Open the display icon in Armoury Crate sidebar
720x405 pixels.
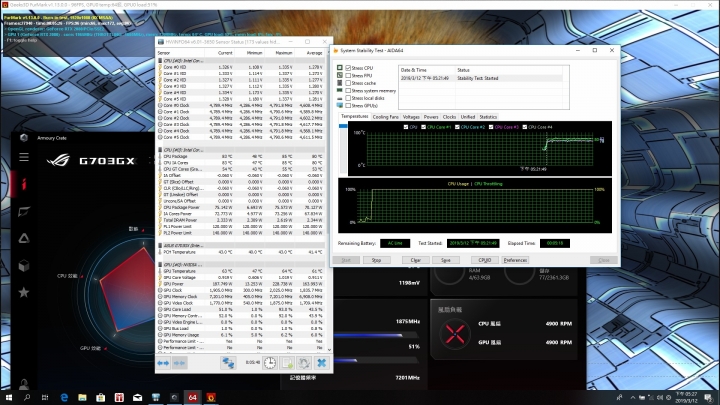pyautogui.click(x=24, y=211)
